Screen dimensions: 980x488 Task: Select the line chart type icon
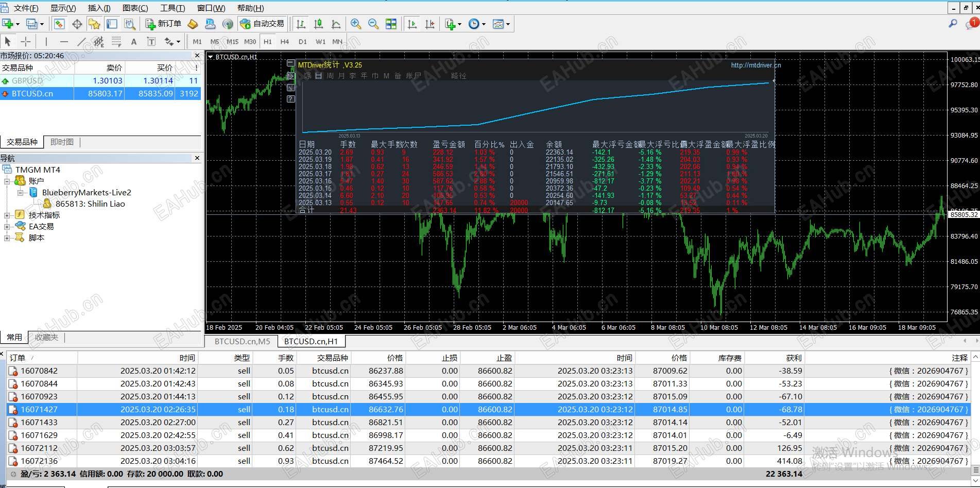336,24
